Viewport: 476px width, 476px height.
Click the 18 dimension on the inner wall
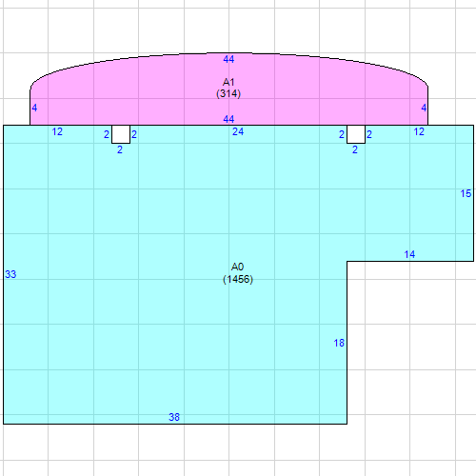point(339,343)
